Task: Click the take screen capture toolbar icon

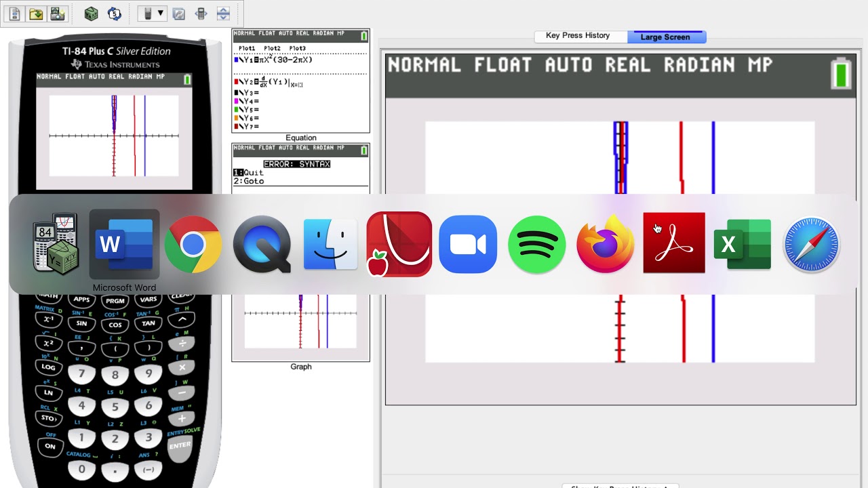Action: click(58, 14)
